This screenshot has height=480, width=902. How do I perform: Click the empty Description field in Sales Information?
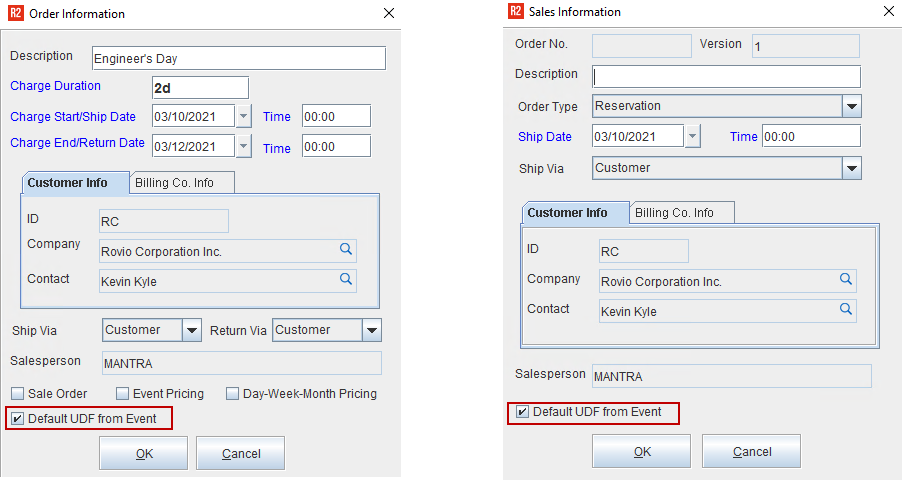pyautogui.click(x=726, y=76)
